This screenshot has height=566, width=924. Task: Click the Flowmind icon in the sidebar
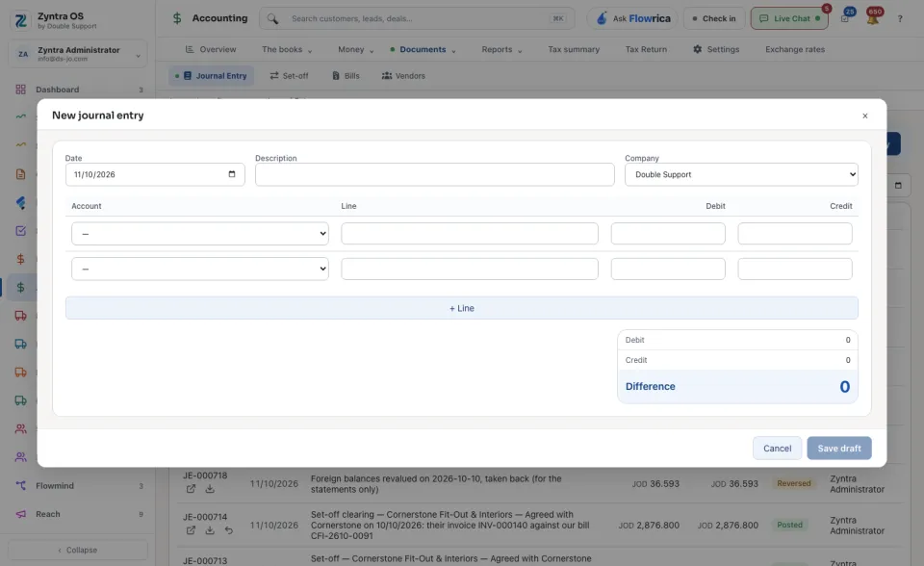point(20,486)
